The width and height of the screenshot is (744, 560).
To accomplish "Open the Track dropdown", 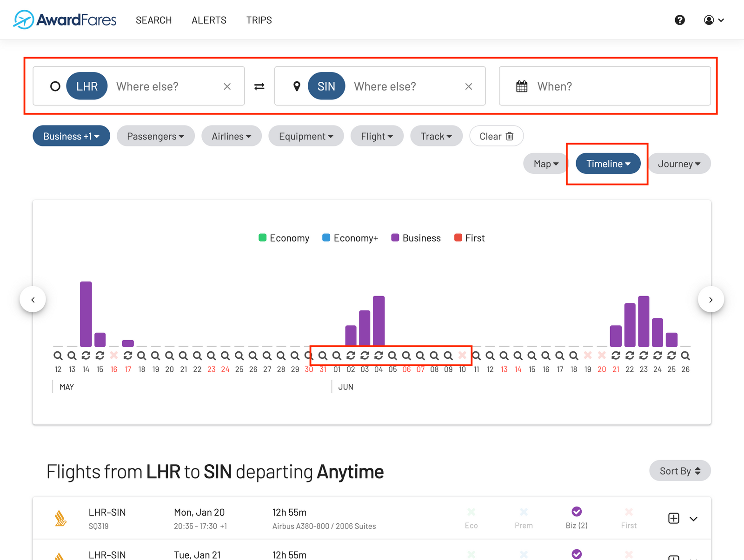I will pyautogui.click(x=436, y=136).
